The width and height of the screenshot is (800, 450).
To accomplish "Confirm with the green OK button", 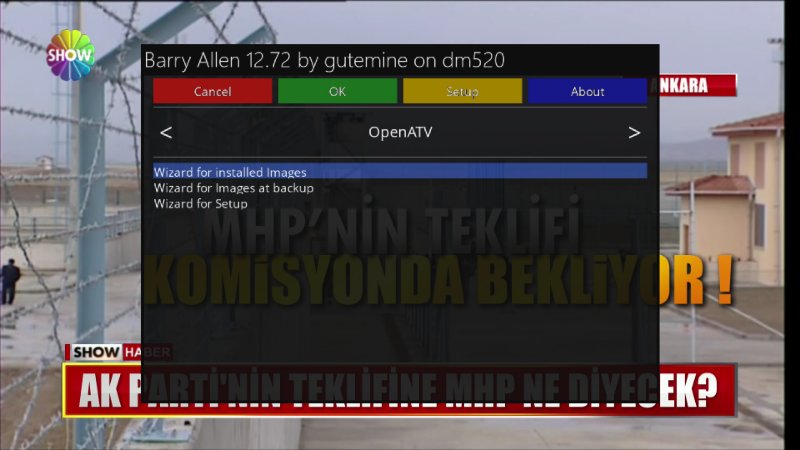I will 337,91.
